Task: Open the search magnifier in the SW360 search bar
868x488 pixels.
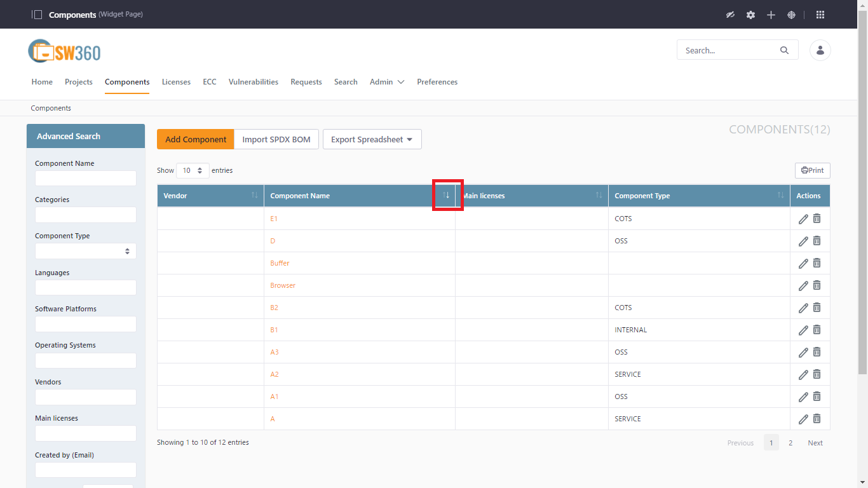Action: 784,50
